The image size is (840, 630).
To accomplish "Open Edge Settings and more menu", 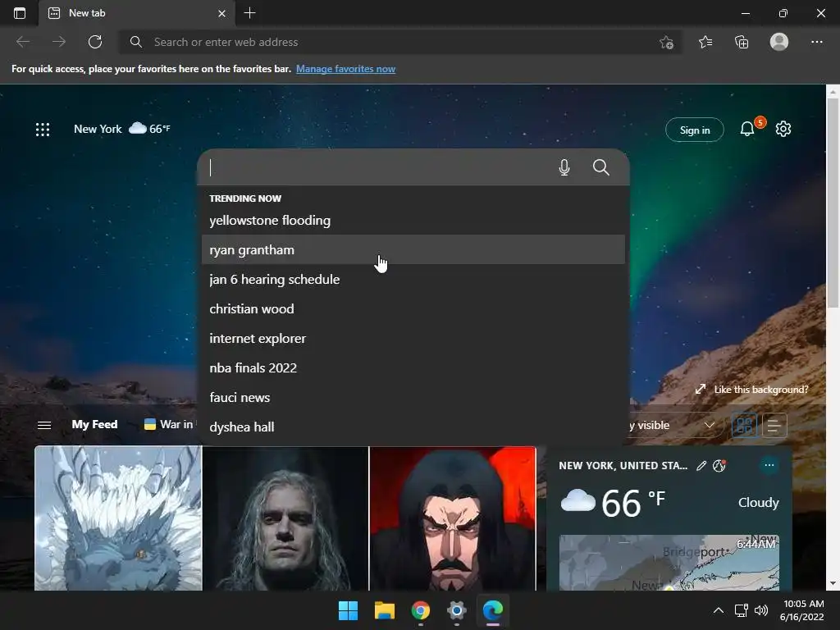I will 816,42.
